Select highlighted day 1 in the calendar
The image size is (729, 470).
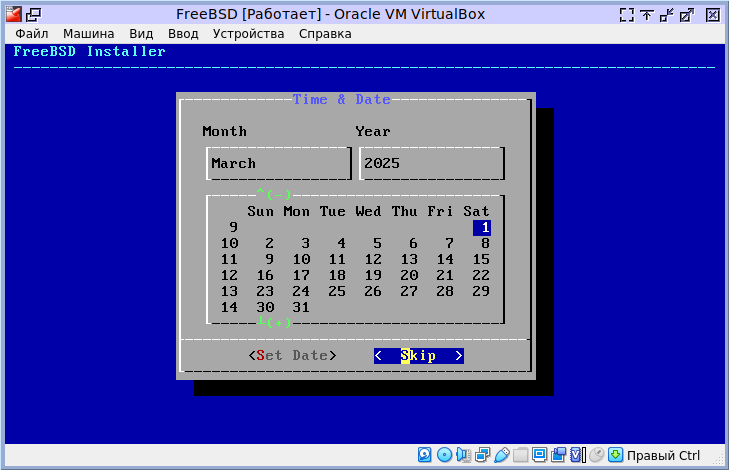(x=482, y=227)
